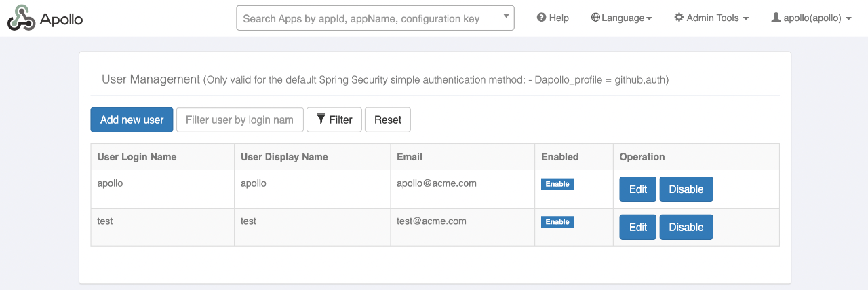Click the Enable badge for apollo

click(x=557, y=184)
